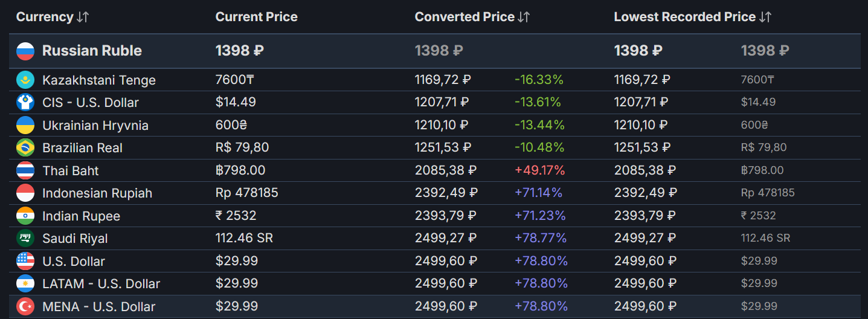Click the Saudi Riyal 112.46 SR price
This screenshot has width=868, height=319.
click(244, 238)
